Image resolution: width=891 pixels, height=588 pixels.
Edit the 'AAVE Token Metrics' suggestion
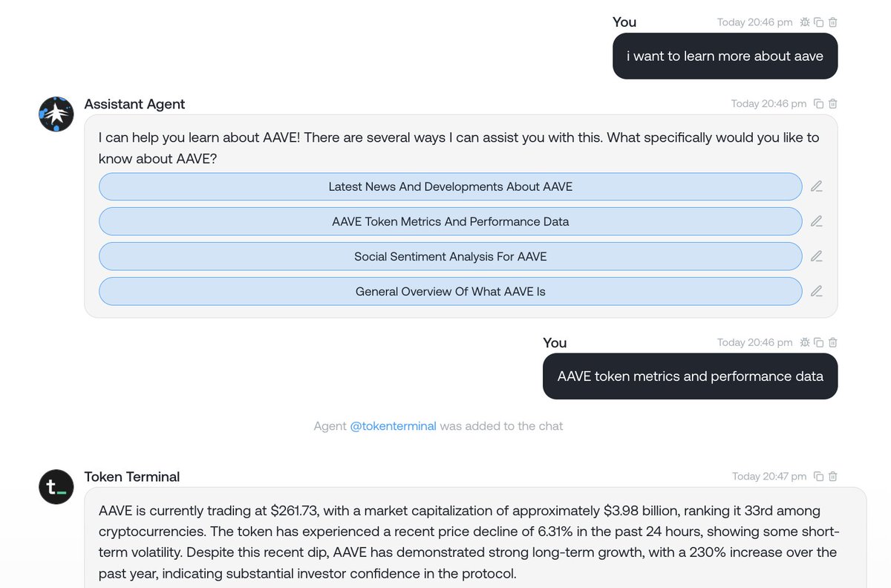pos(816,221)
